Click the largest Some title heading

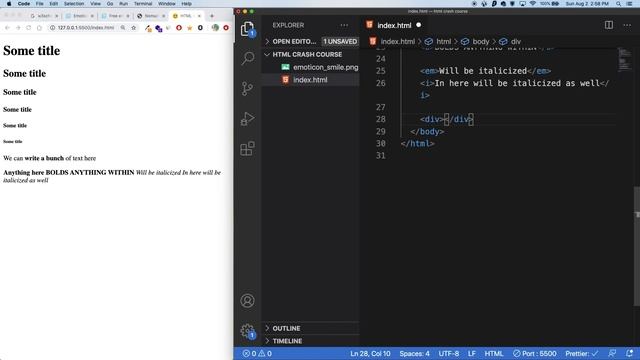31,51
